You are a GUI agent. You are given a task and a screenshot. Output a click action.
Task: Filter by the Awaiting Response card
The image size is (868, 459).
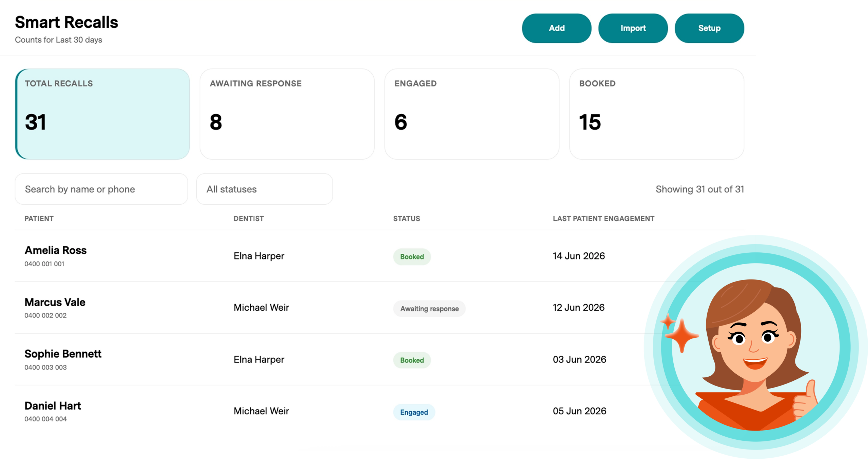(287, 114)
